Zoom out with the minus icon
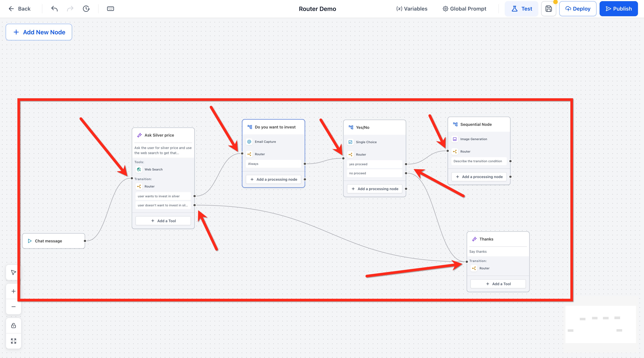The image size is (644, 358). [14, 307]
